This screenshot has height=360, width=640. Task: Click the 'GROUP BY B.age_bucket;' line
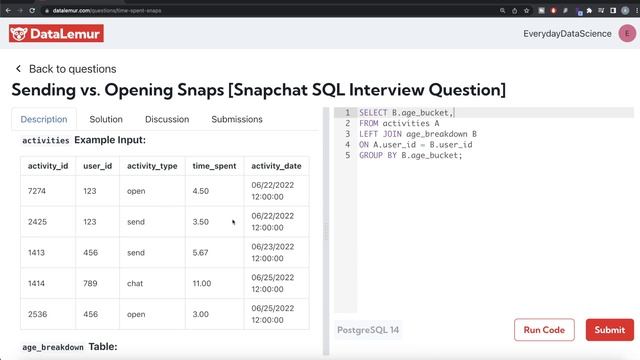(411, 155)
